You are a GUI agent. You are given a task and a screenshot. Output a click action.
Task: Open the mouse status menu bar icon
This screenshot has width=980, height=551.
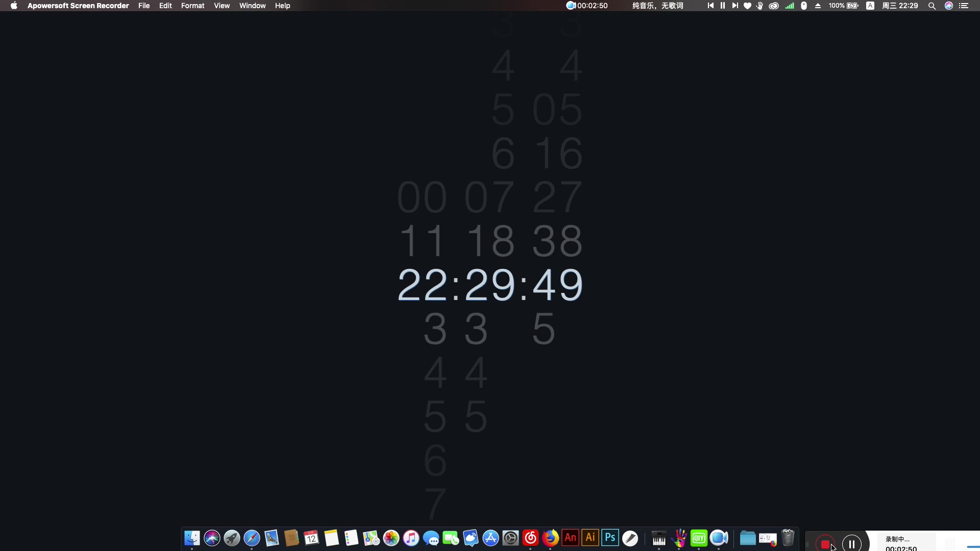coord(804,6)
